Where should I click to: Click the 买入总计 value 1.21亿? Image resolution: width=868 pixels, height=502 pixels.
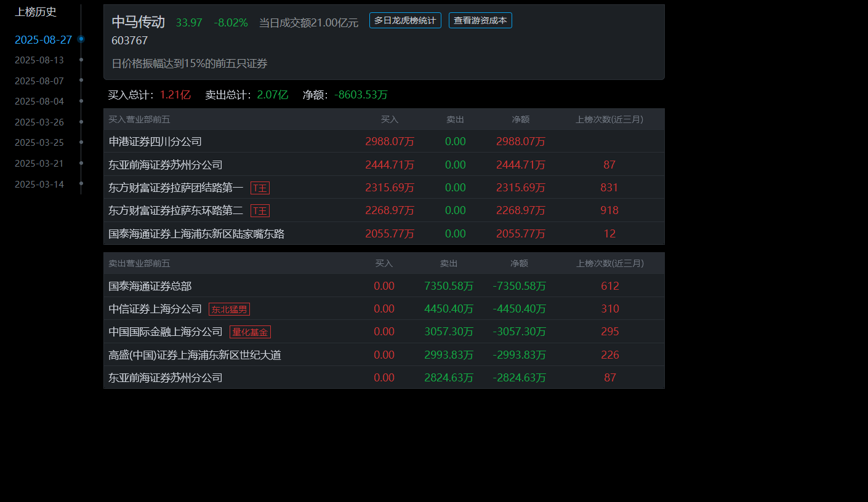point(175,95)
